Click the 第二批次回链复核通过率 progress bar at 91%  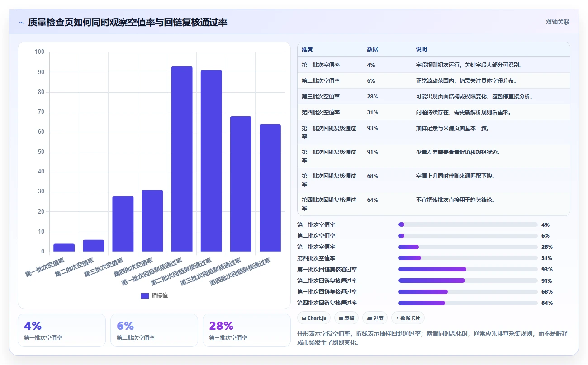(468, 281)
